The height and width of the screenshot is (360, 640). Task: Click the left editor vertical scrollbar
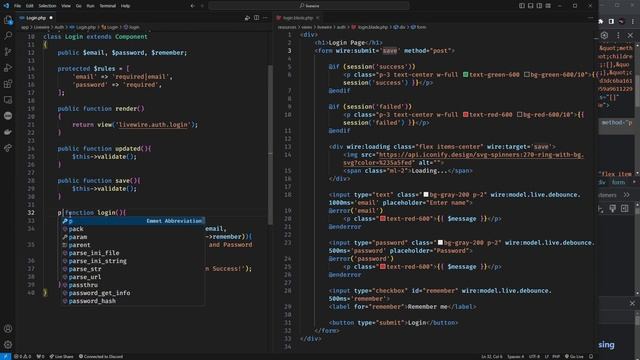tap(270, 145)
